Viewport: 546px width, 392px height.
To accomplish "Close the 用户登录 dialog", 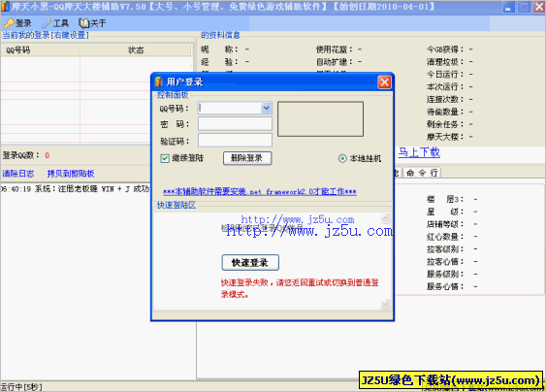I will tap(384, 82).
